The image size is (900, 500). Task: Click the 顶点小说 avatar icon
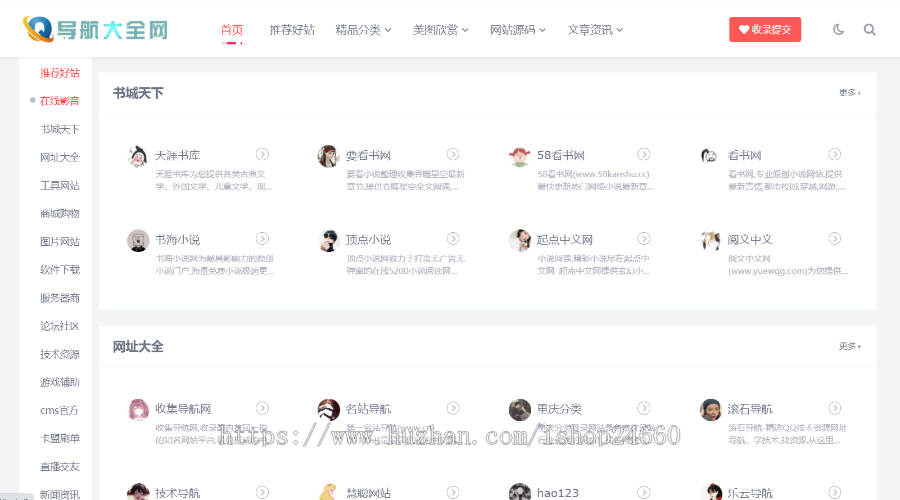pos(329,241)
